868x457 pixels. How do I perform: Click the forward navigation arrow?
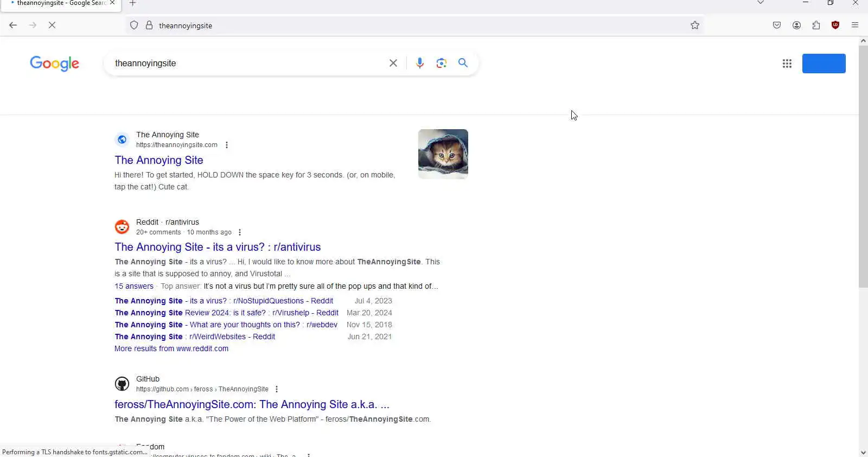tap(33, 26)
